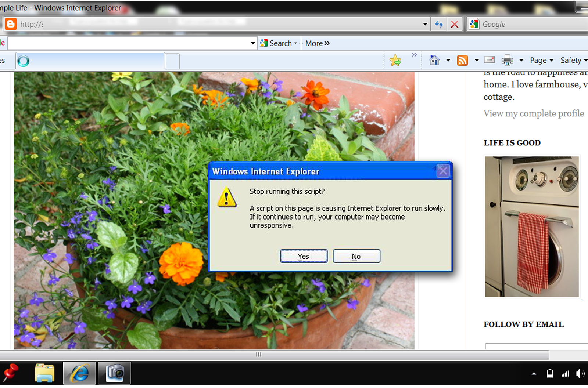Open a new tab with the blank tab button
588x388 pixels.
pos(172,61)
